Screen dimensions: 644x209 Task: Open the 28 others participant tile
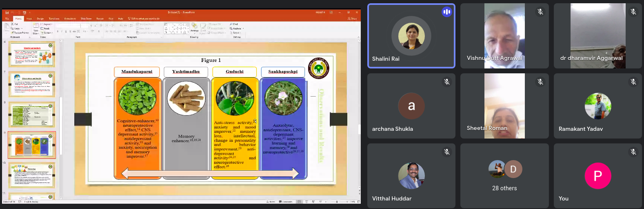(504, 176)
